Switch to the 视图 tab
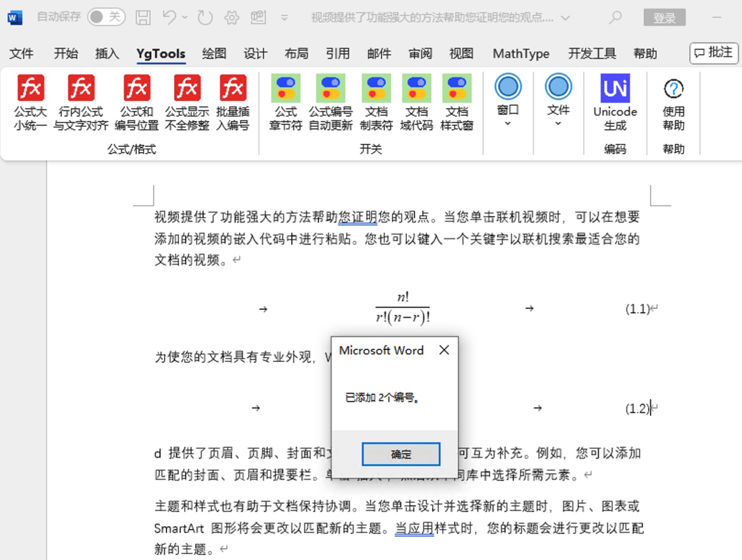Viewport: 742px width, 560px height. coord(461,53)
